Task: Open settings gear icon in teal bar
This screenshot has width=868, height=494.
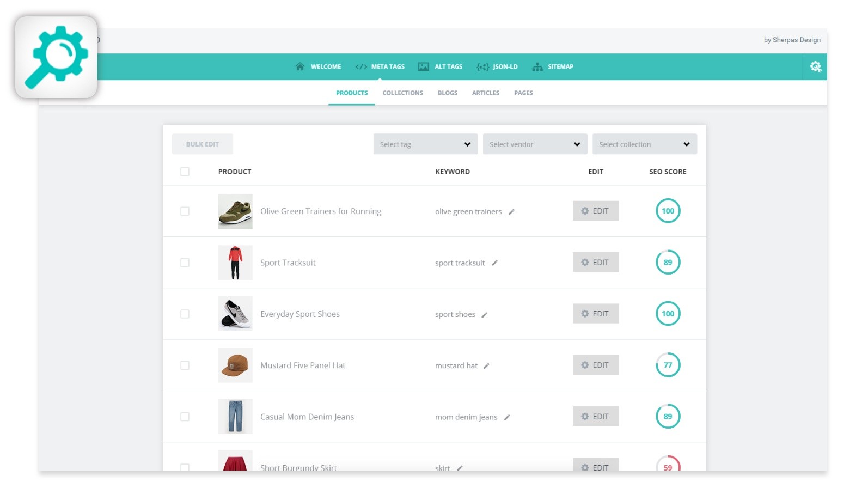Action: (x=815, y=66)
